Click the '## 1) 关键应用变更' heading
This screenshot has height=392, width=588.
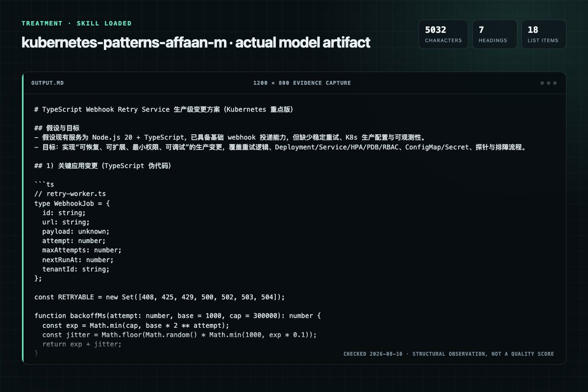pyautogui.click(x=103, y=166)
